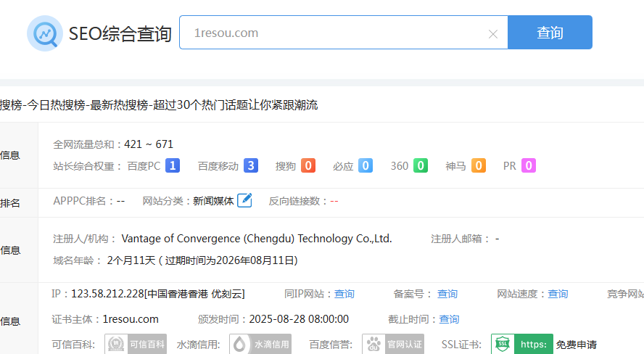Click the 必应 weight badge
Screen dimensions: 644x354
click(x=366, y=165)
